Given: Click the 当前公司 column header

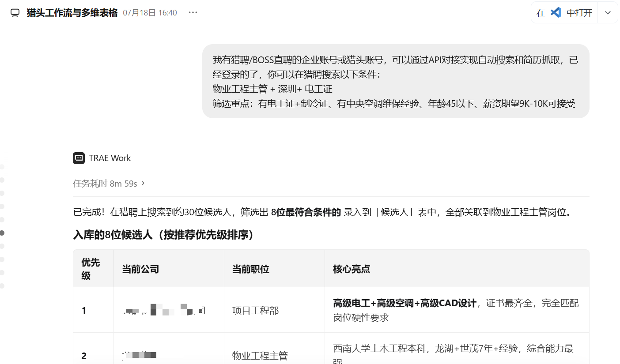Looking at the screenshot, I should [x=169, y=269].
